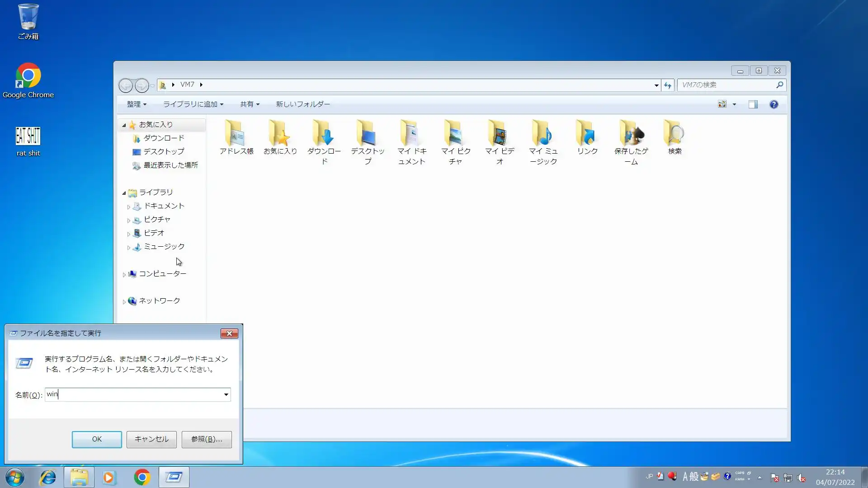Open the view options dropdown arrow
Viewport: 868px width, 488px height.
734,104
